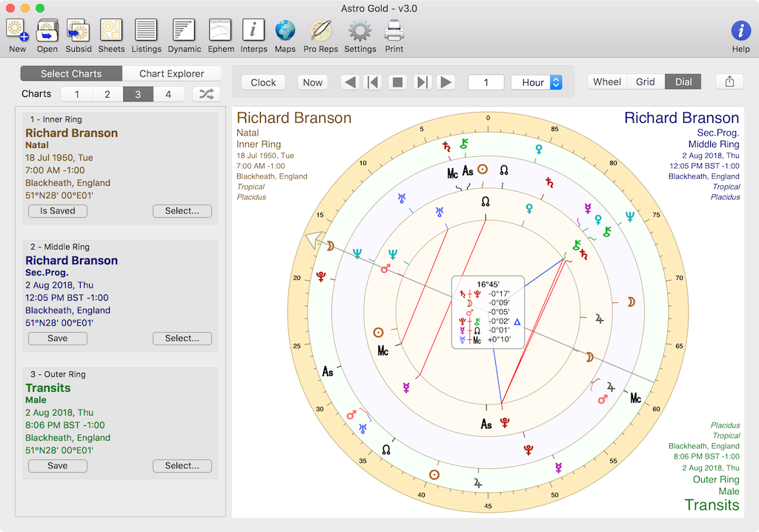Click the Richard Branson Natal title in panel
The width and height of the screenshot is (759, 532).
pyautogui.click(x=72, y=133)
